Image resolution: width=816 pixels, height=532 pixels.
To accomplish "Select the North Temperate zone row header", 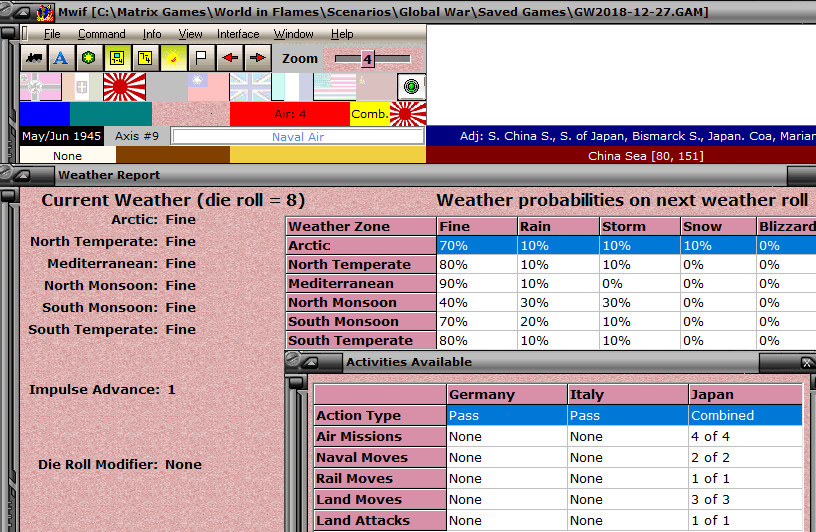I will pyautogui.click(x=361, y=264).
